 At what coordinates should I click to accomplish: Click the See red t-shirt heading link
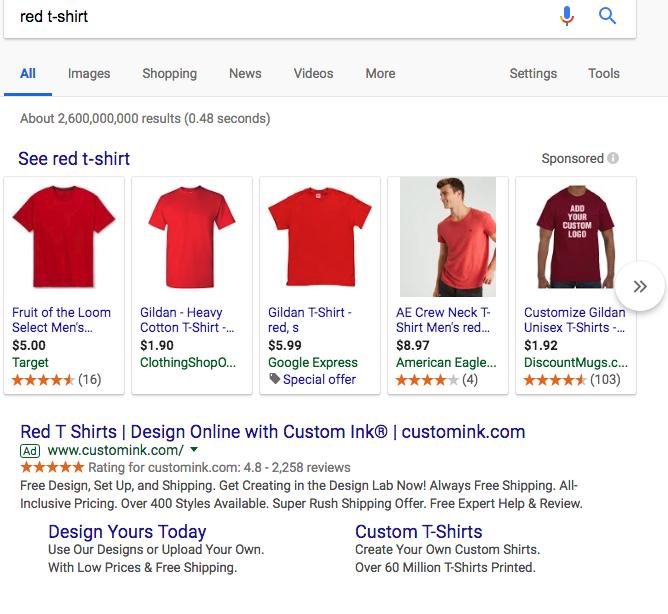coord(74,158)
